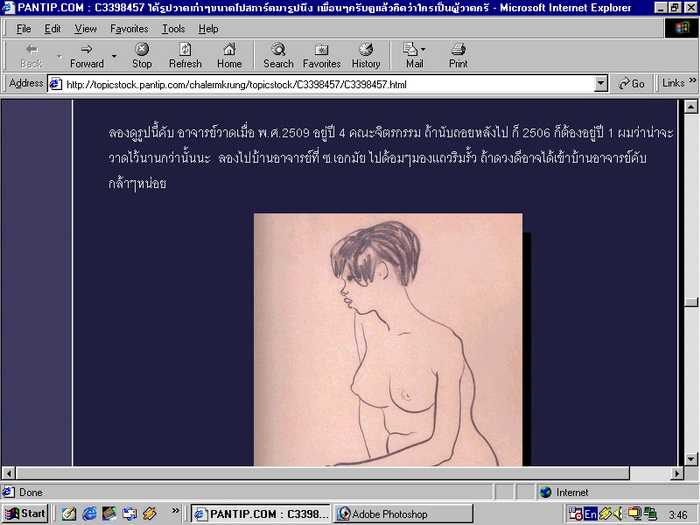Click the horizontal scrollbar left arrow
This screenshot has height=525, width=700.
point(8,473)
